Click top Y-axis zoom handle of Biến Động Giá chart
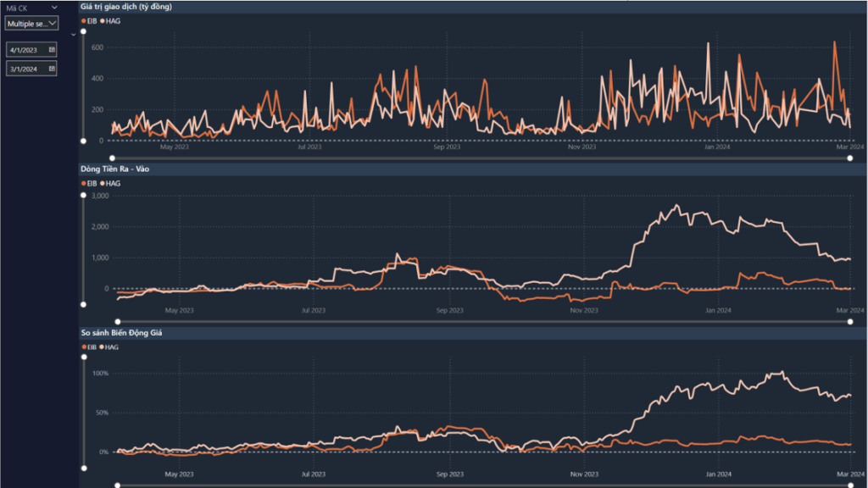Viewport: 868px width, 488px height. pos(83,358)
